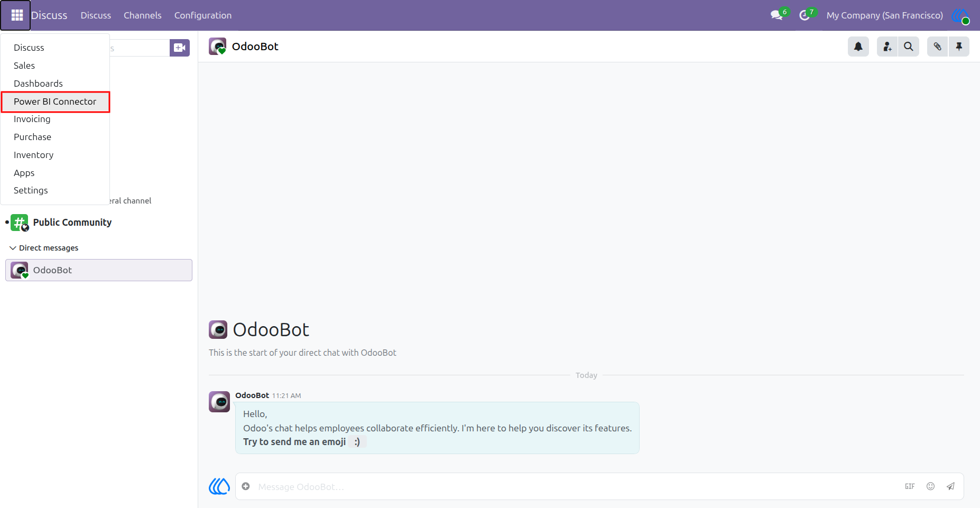Select Invoicing in the apps dropdown
This screenshot has height=508, width=980.
click(56, 119)
